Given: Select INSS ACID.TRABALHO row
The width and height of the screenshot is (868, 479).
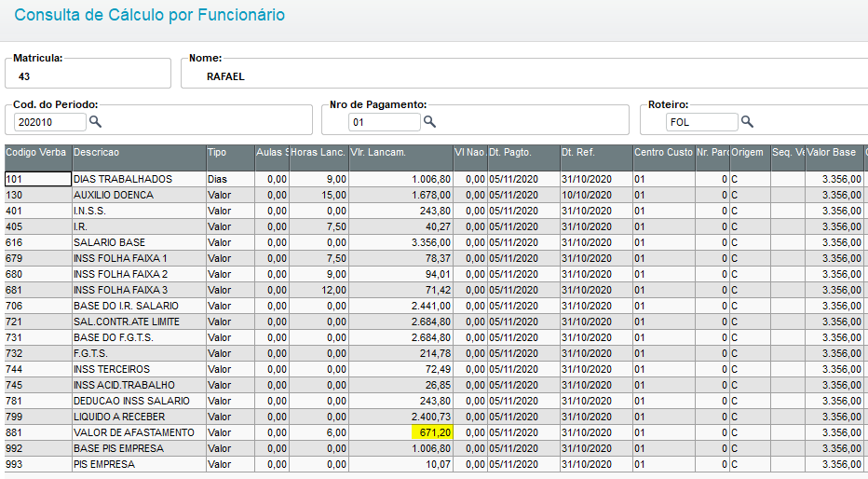Looking at the screenshot, I should click(x=433, y=385).
